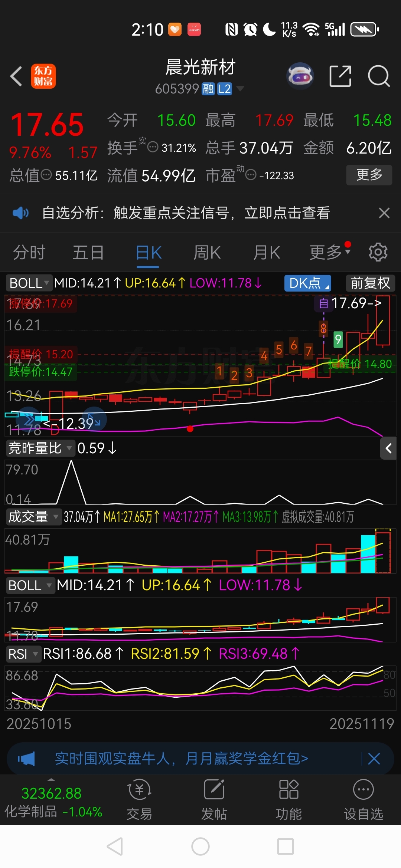Tap 晨光新材 stock title
This screenshot has height=868, width=401.
click(200, 67)
